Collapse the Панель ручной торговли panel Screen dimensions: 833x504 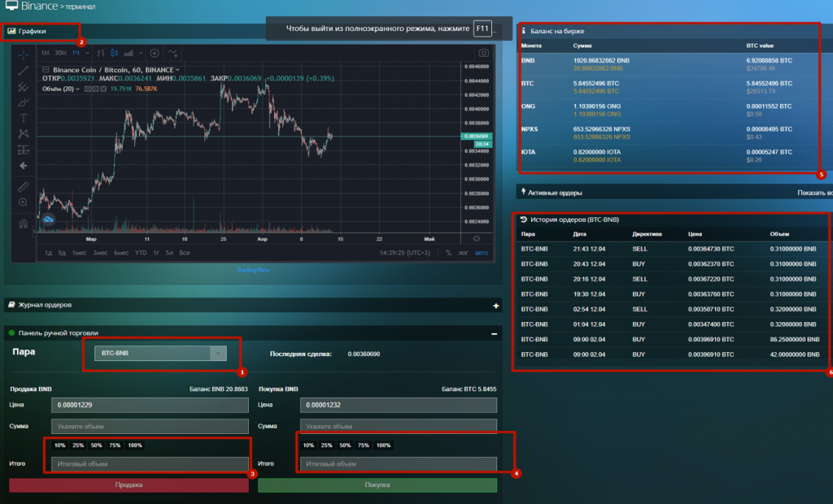point(494,333)
